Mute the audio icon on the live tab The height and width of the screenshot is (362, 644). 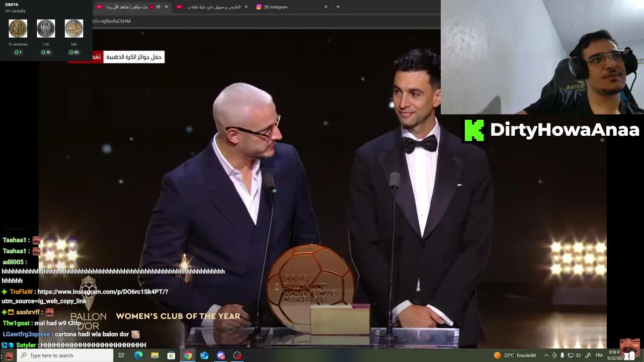[158, 7]
